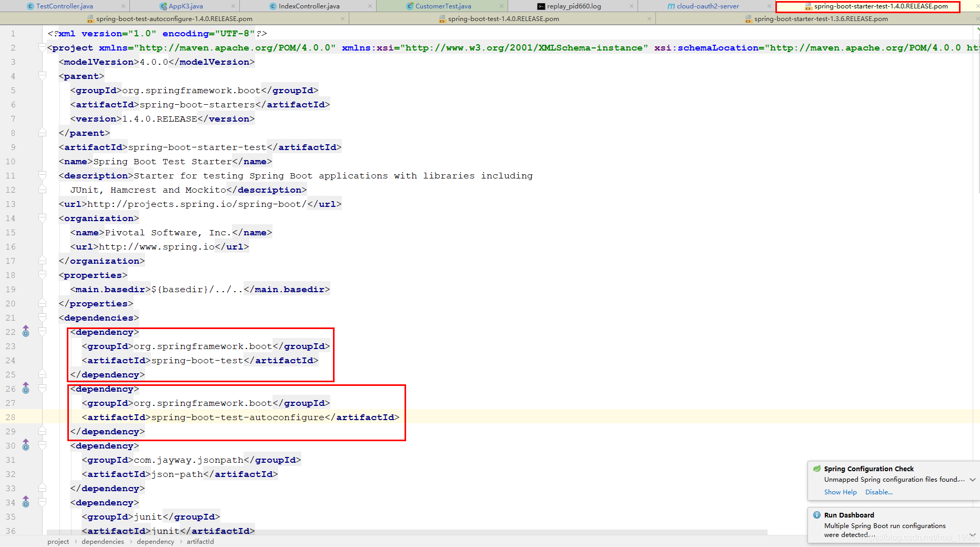
Task: Click com.jayway.jsonpath groupId text
Action: tap(188, 460)
